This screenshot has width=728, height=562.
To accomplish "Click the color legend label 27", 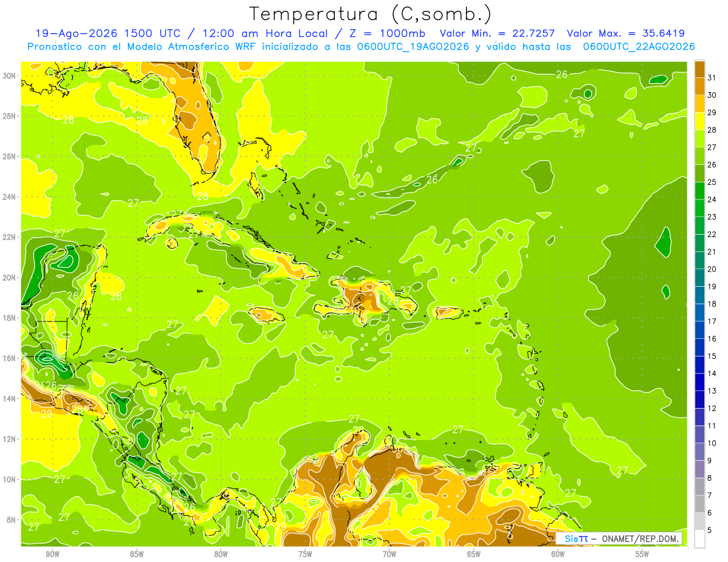I will click(712, 147).
